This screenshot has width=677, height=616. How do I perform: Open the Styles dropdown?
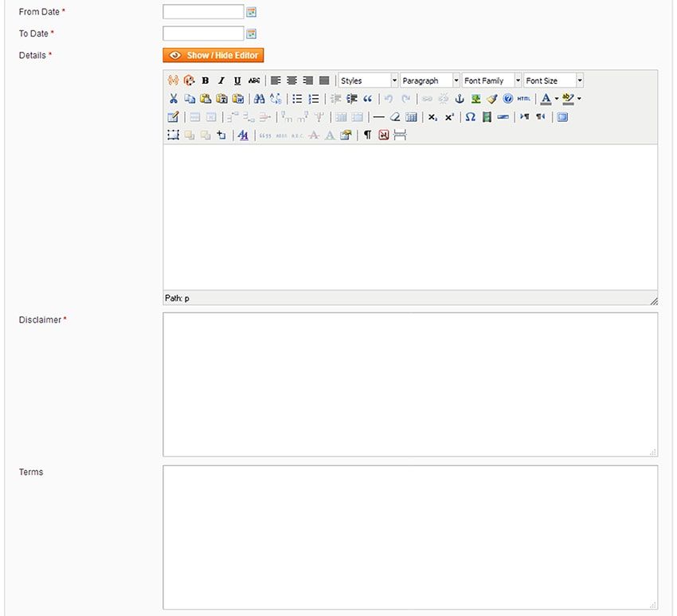(368, 80)
